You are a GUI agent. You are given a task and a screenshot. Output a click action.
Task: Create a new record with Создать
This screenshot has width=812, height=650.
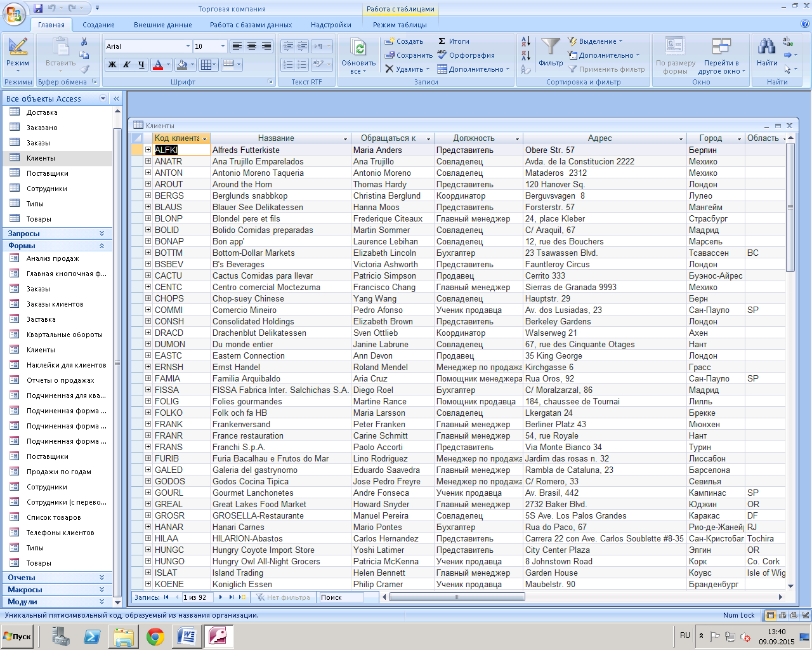click(404, 41)
